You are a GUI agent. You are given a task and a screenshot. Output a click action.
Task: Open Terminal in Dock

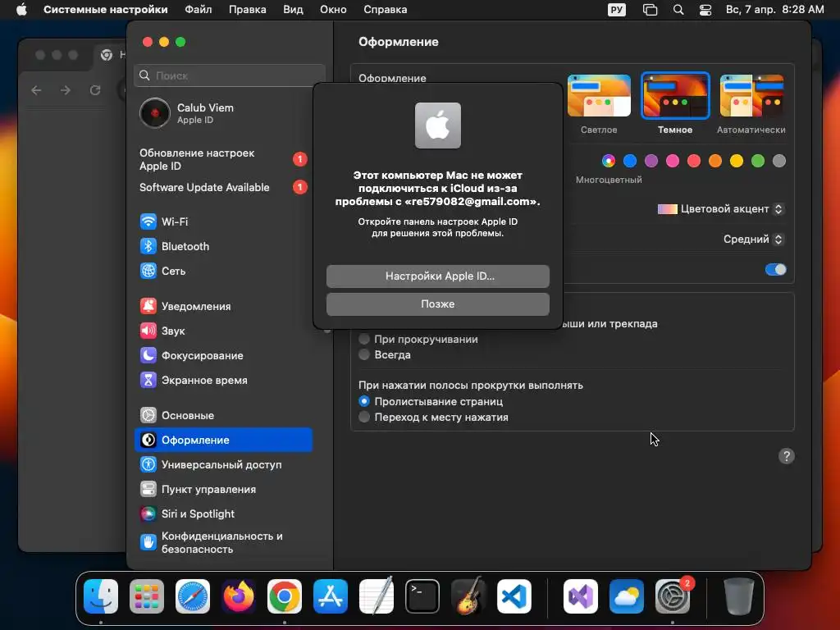point(422,596)
